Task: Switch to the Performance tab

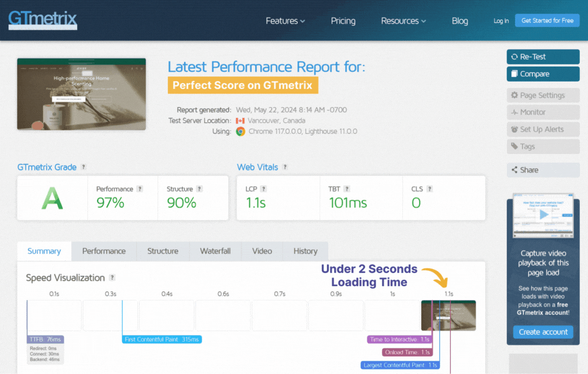Action: pyautogui.click(x=104, y=251)
